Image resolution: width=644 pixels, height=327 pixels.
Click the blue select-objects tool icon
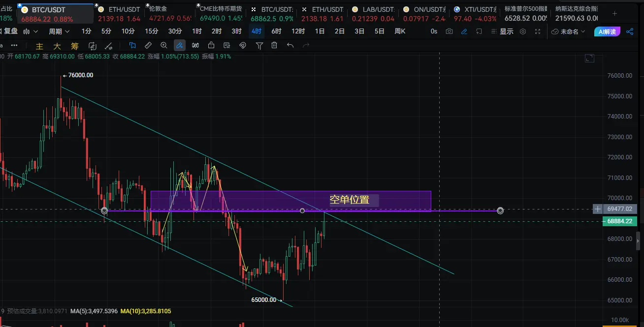point(132,45)
